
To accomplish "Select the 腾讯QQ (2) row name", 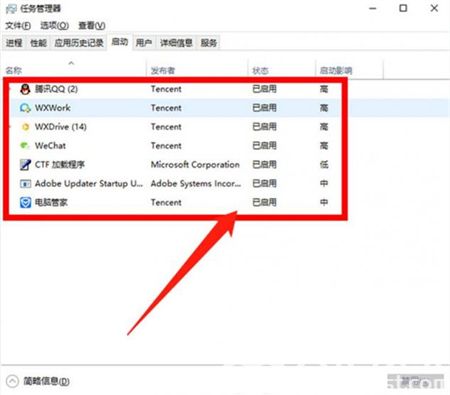I will click(56, 89).
